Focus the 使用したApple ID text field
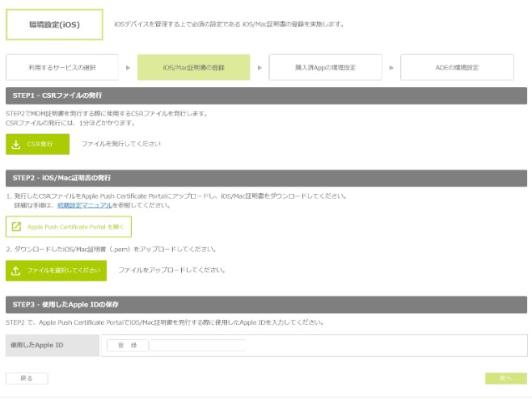532x399 pixels. (x=198, y=346)
